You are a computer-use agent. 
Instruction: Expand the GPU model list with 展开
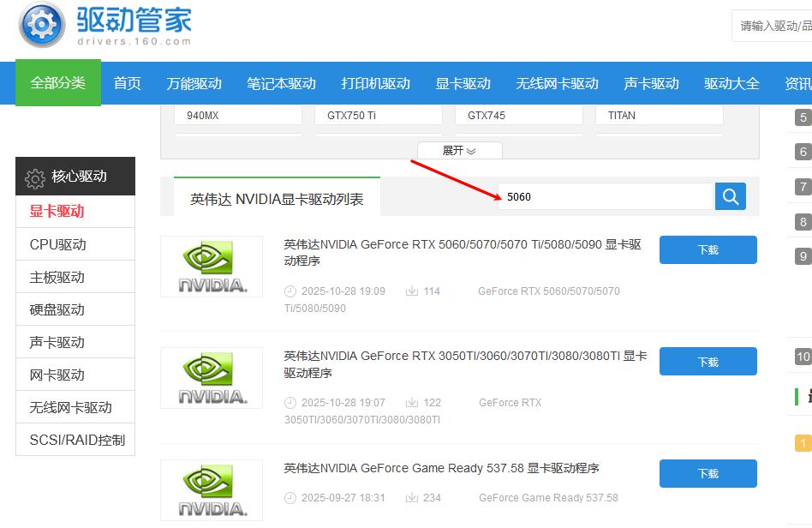tap(459, 150)
